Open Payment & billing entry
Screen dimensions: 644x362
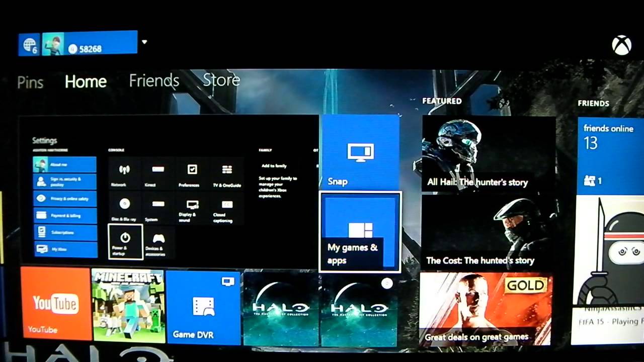point(64,215)
